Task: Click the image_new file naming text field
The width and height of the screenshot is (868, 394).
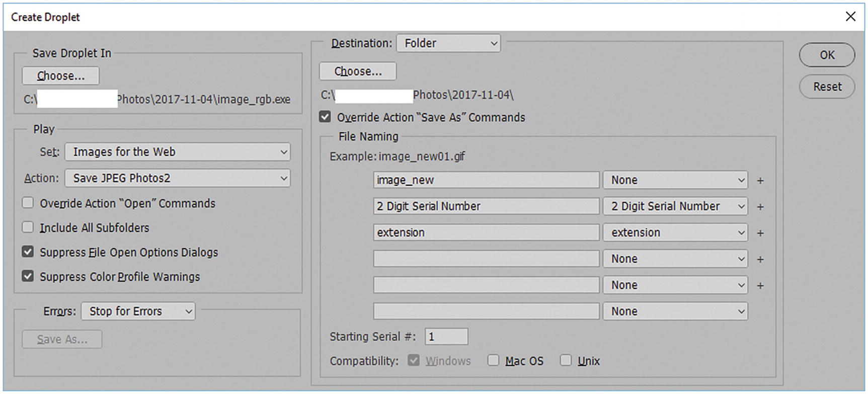Action: click(486, 180)
